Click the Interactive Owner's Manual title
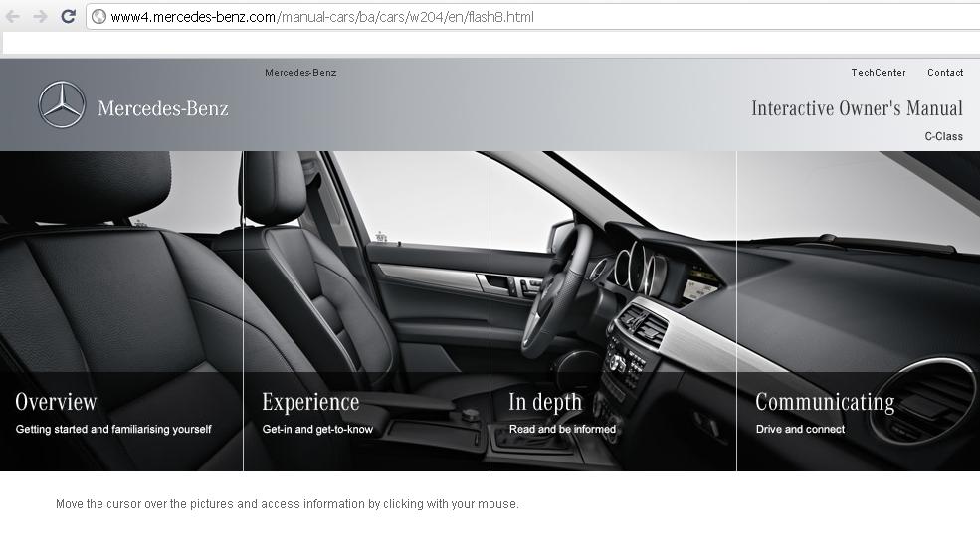Viewport: 980px width, 554px height. coord(857,108)
